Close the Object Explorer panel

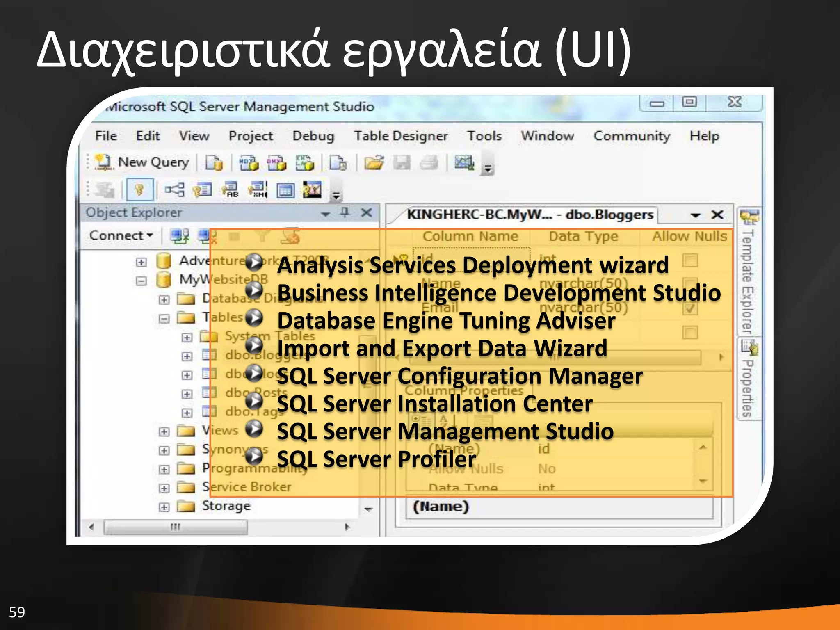366,212
